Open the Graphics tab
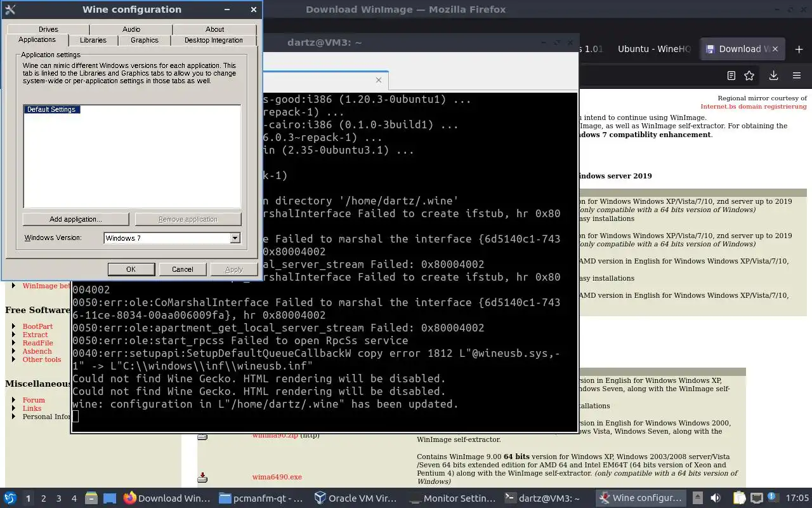The image size is (812, 508). (145, 40)
